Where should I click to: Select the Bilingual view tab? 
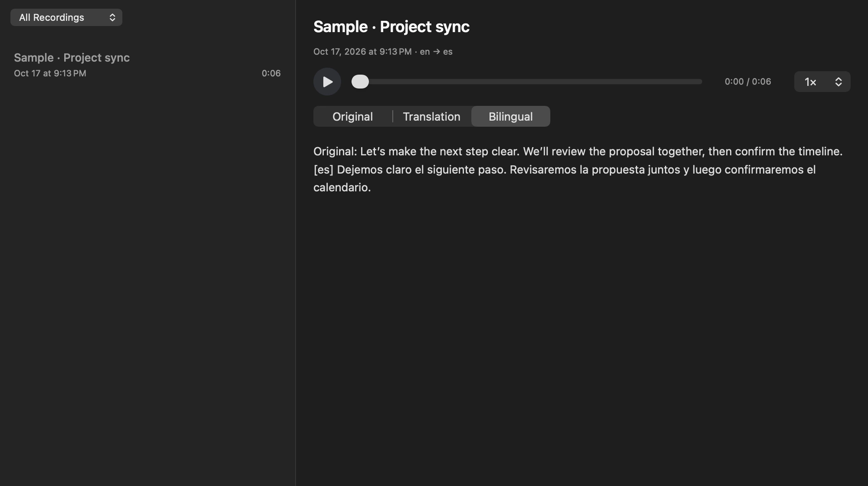[x=510, y=116]
